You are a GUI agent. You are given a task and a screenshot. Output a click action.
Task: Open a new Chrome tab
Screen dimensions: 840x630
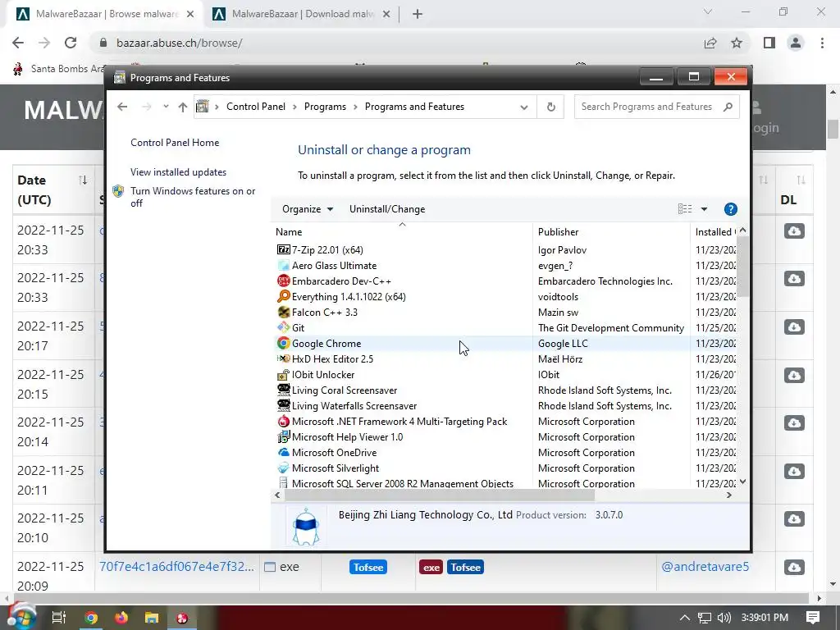[418, 14]
